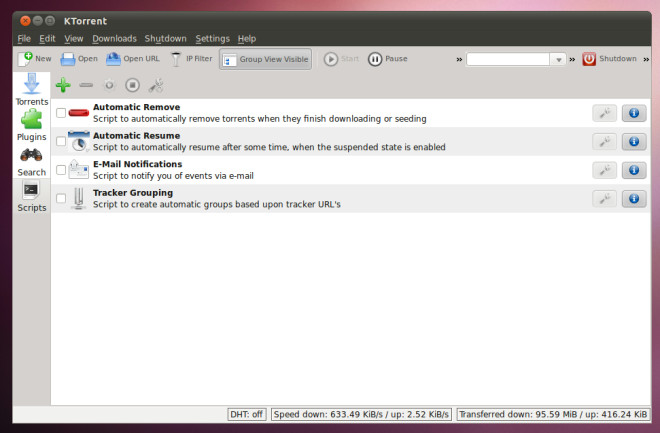
Task: Open a torrent file with Open
Action: click(x=79, y=59)
